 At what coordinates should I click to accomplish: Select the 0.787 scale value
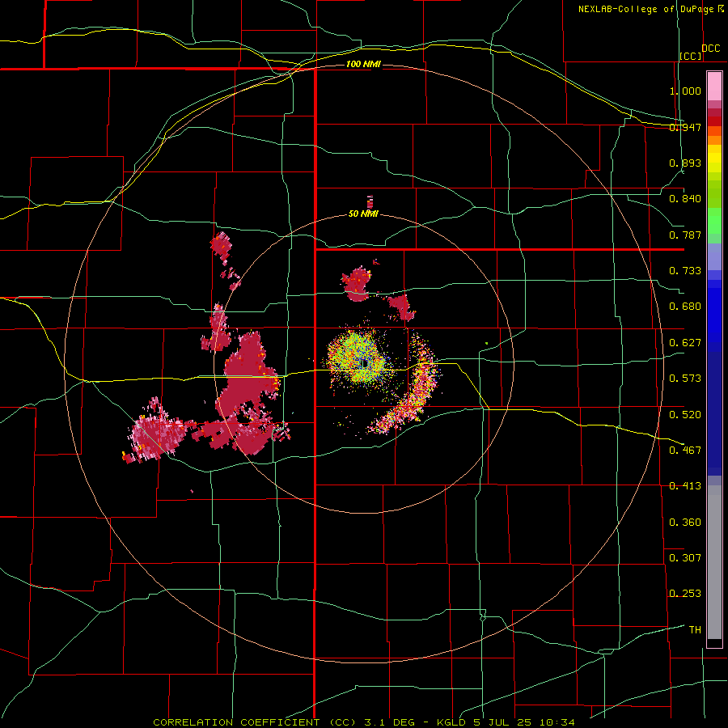[685, 235]
